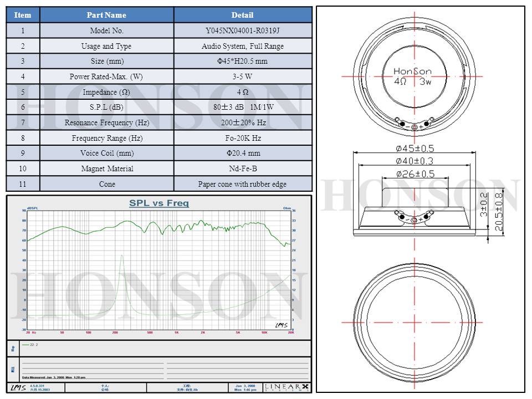Click the LMS logo in the bottom-left footer

(x=18, y=387)
